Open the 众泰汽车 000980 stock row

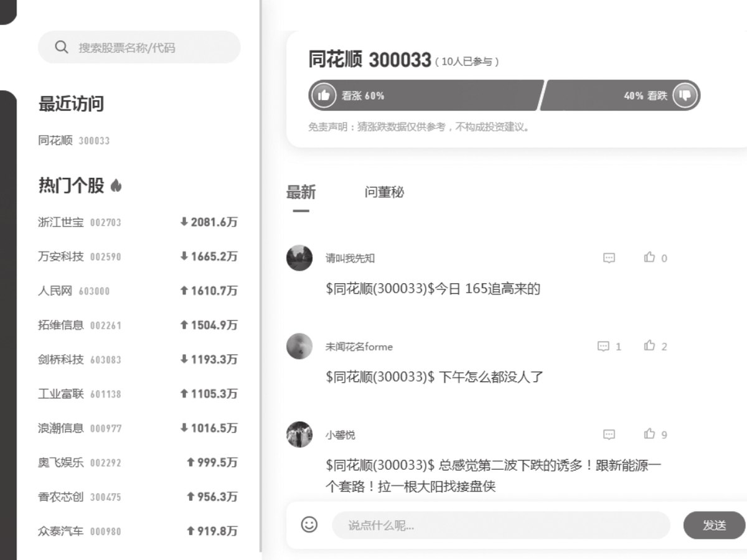pos(138,531)
